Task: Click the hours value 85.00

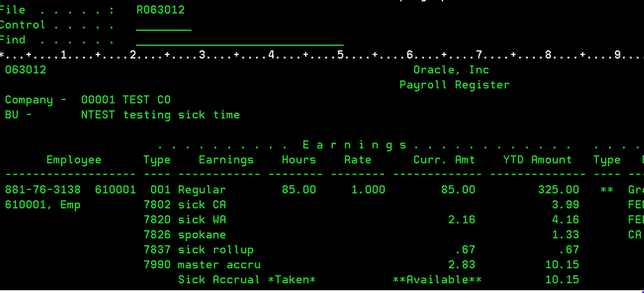Action: 299,190
